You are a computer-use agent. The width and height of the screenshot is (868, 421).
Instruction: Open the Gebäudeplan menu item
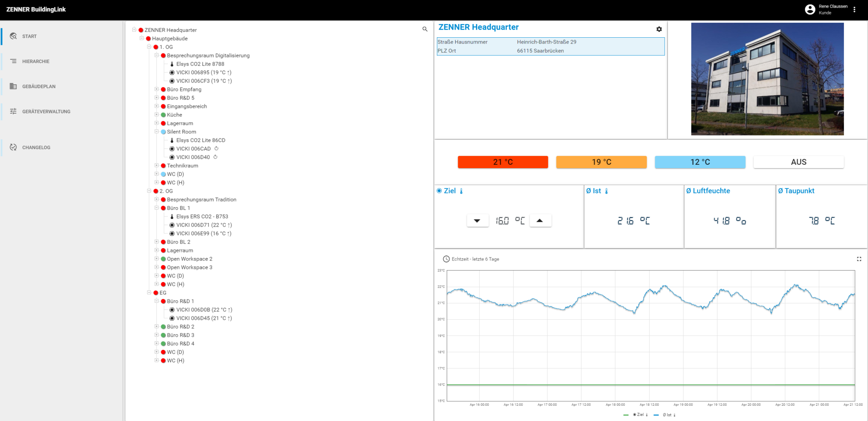(39, 86)
